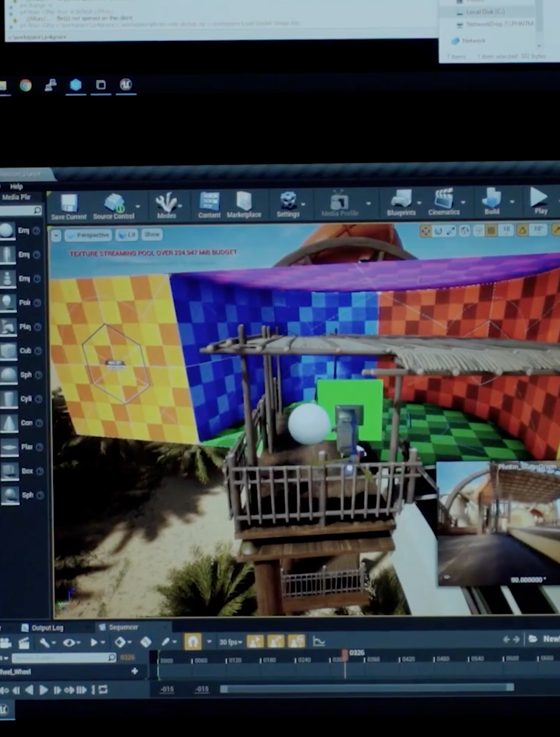Toggle the Sequencer auto-key diamond button
Viewport: 560px width, 737px height.
coord(146,642)
